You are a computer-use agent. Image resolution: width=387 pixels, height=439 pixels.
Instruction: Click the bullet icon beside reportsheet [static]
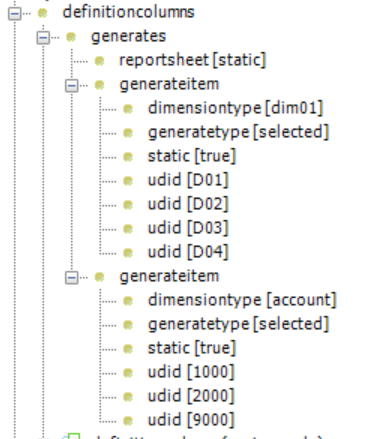point(99,61)
